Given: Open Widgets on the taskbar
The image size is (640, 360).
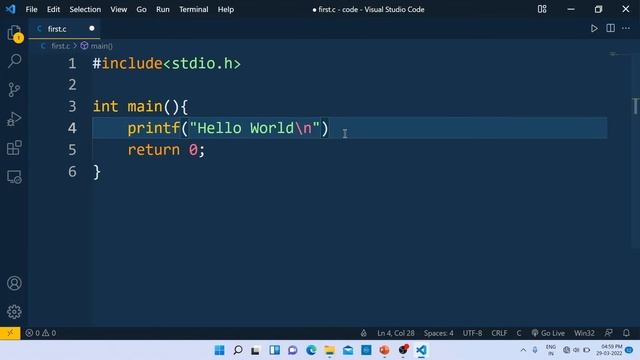Looking at the screenshot, I should [274, 350].
